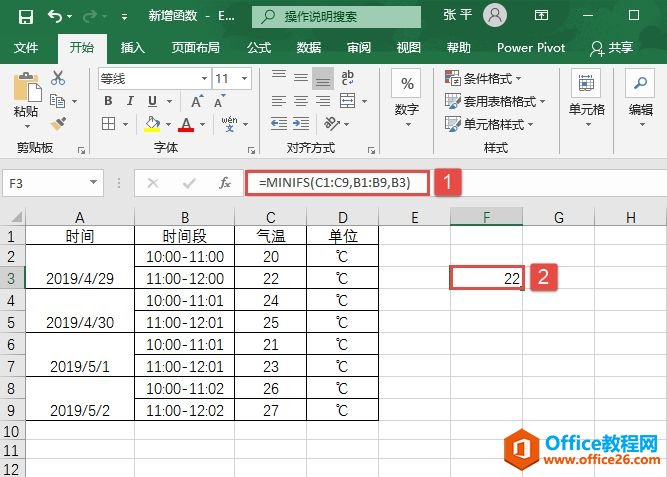Apply red font color A

186,124
